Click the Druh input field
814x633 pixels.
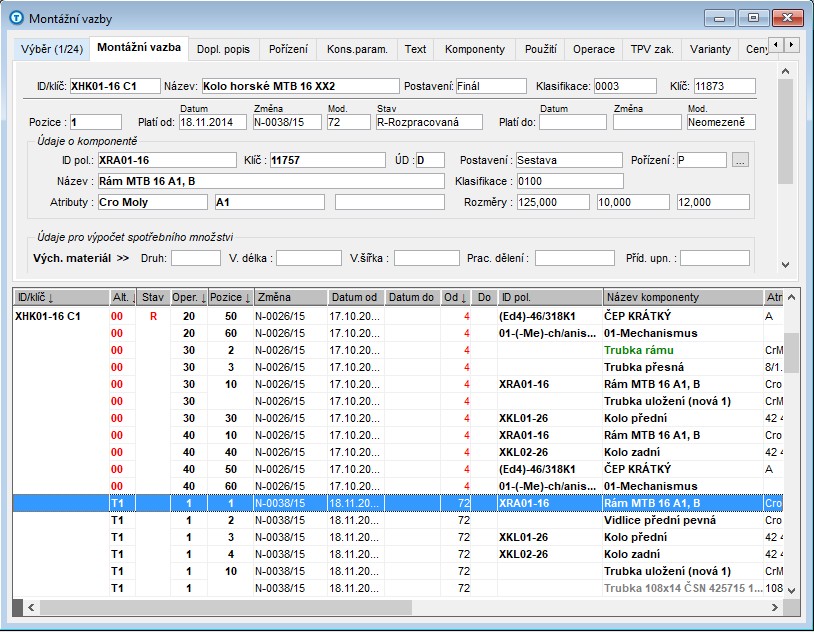196,258
